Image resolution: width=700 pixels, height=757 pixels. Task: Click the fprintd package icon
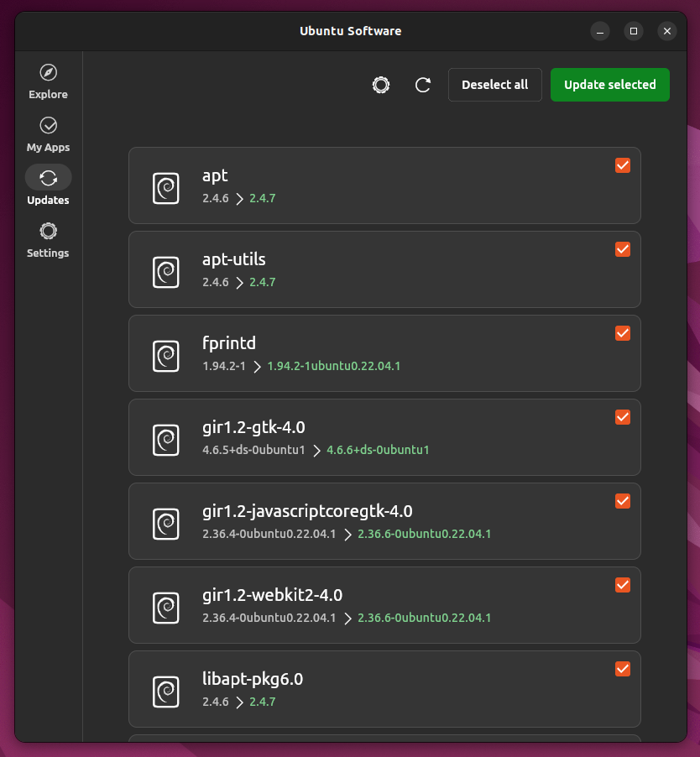(x=166, y=357)
